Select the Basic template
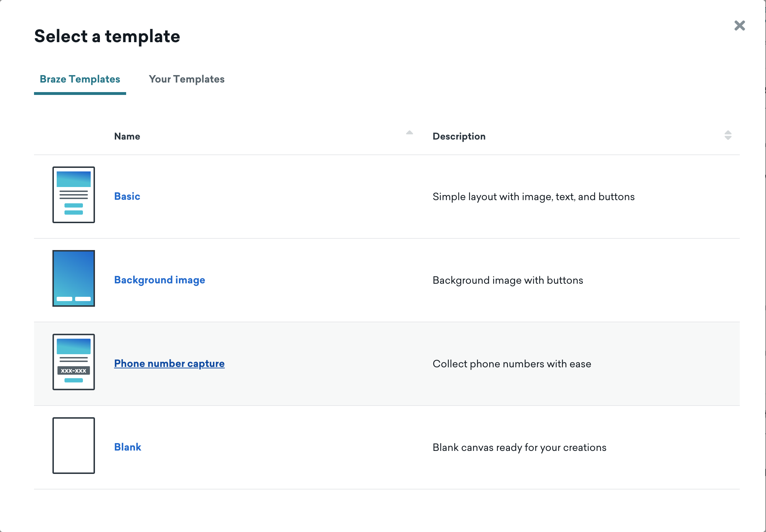The height and width of the screenshot is (532, 766). pos(126,196)
